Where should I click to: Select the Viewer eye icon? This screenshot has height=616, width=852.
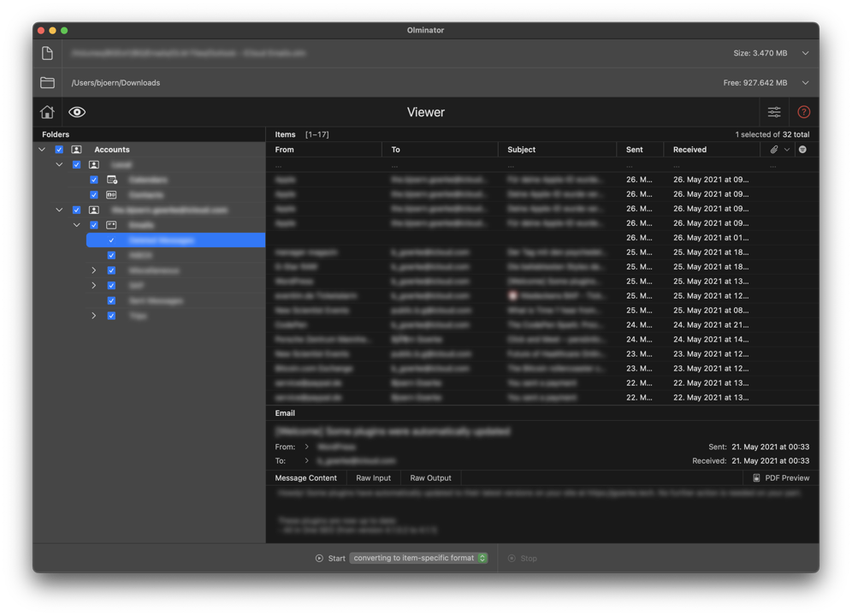coord(77,112)
